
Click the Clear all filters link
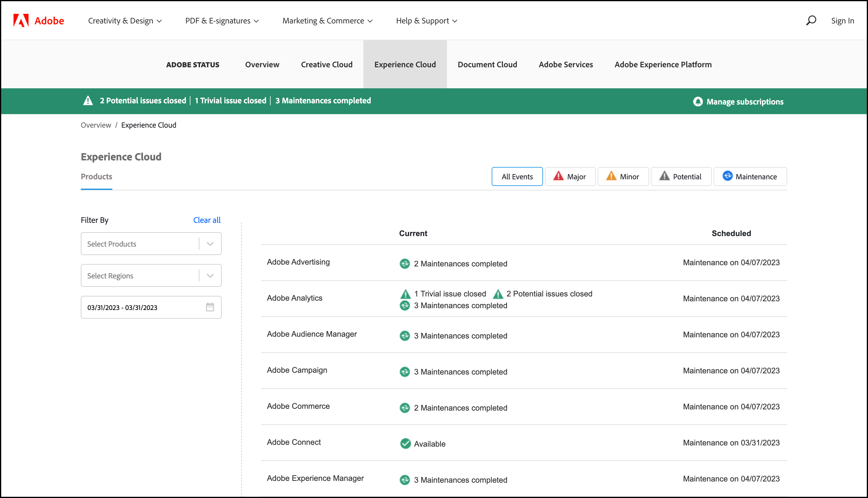[x=207, y=220]
